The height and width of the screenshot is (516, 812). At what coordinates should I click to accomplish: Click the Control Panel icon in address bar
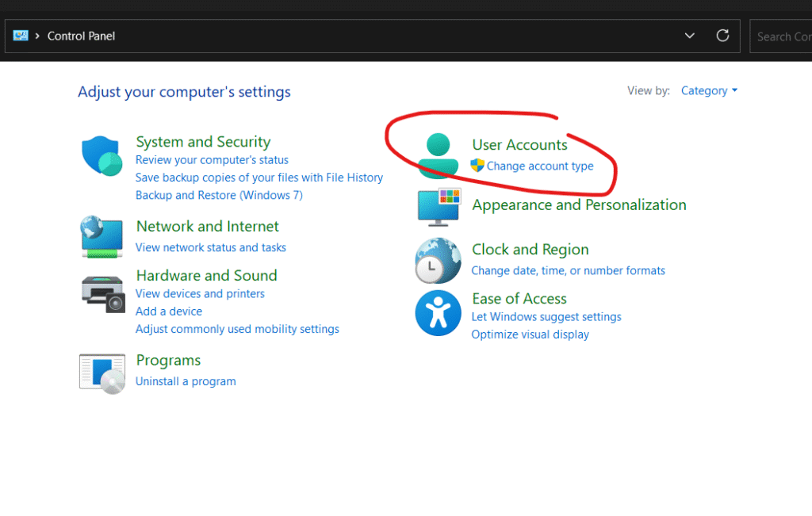click(21, 36)
